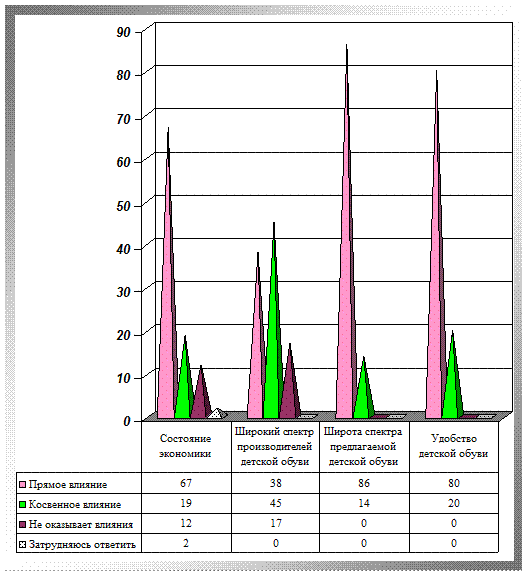Click the dotted Затрудняюсь ответить legend swatch
This screenshot has width=529, height=576.
pos(22,544)
